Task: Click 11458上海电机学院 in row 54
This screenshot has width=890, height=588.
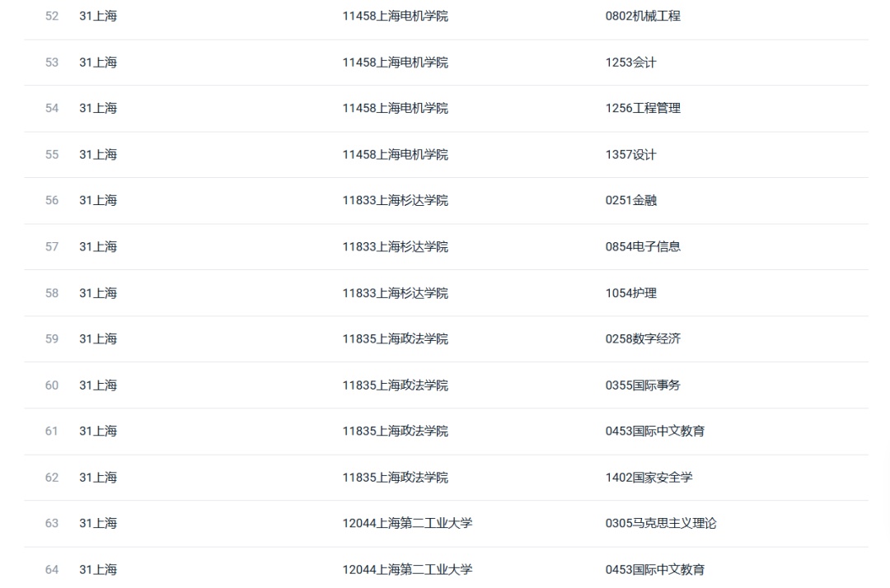Action: [x=395, y=109]
